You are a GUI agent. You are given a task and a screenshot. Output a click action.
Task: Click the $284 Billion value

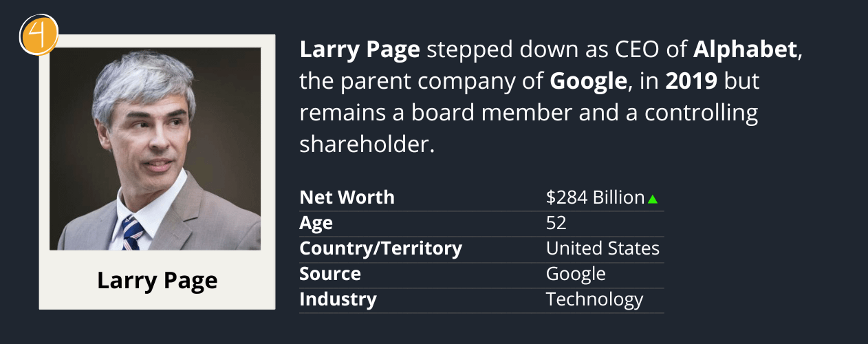point(595,197)
